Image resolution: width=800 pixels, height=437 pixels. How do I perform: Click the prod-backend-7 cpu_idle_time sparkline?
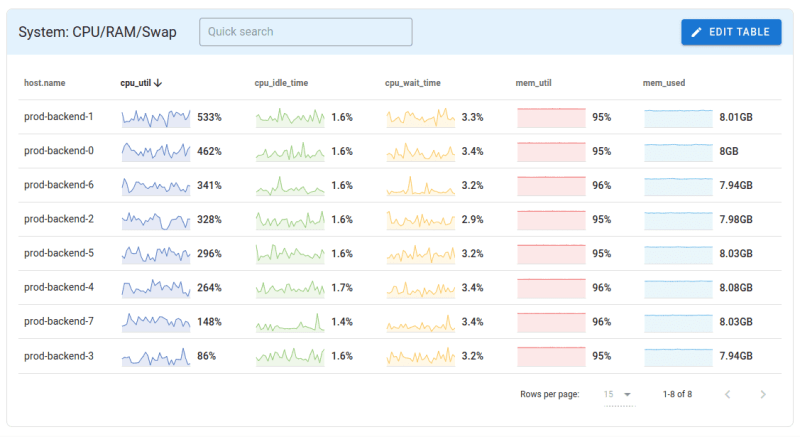(x=290, y=322)
